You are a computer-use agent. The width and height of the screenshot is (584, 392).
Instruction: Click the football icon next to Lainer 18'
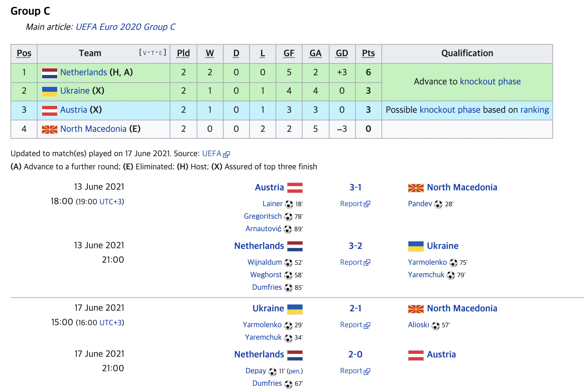click(289, 204)
